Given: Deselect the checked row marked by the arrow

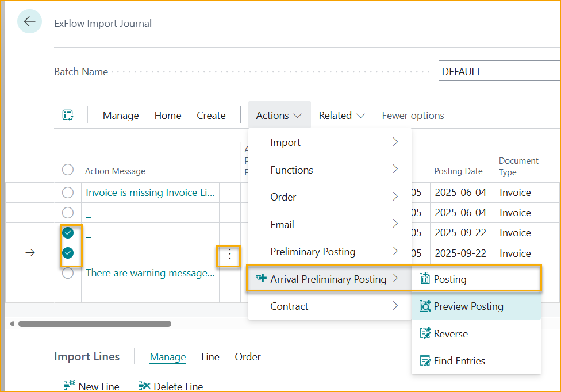Looking at the screenshot, I should point(68,253).
